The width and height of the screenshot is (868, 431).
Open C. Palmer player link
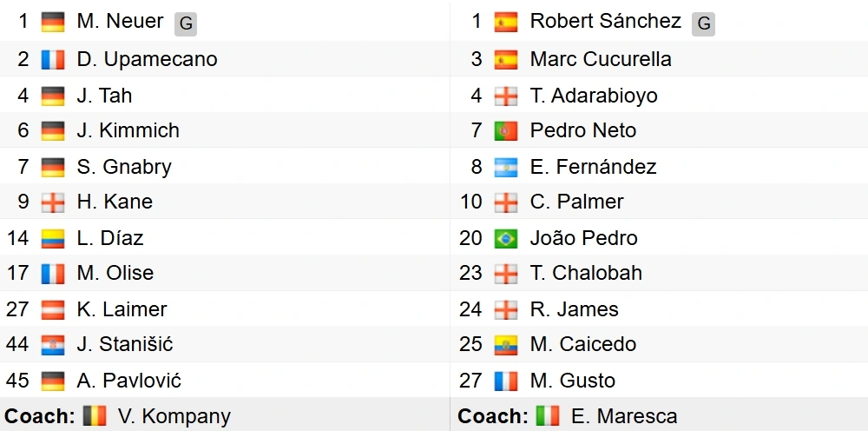[577, 202]
